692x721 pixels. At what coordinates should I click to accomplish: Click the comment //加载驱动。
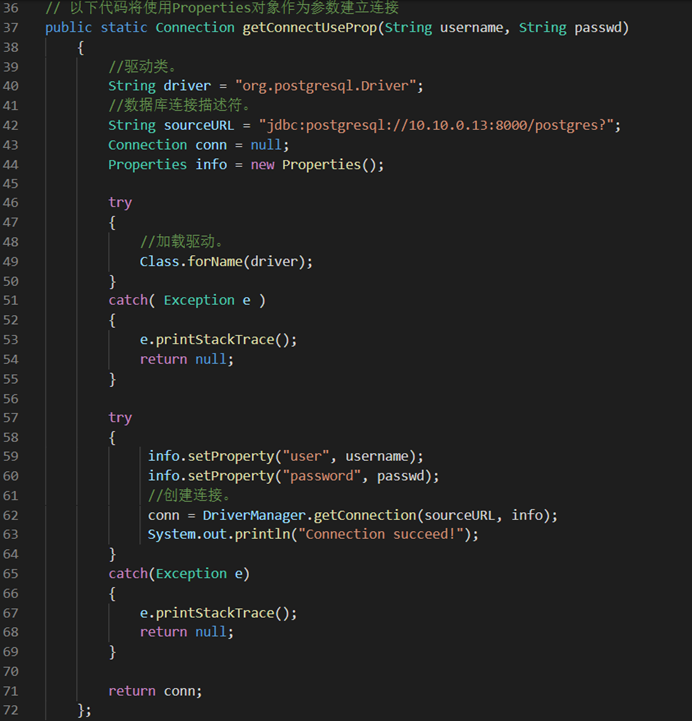click(x=182, y=241)
